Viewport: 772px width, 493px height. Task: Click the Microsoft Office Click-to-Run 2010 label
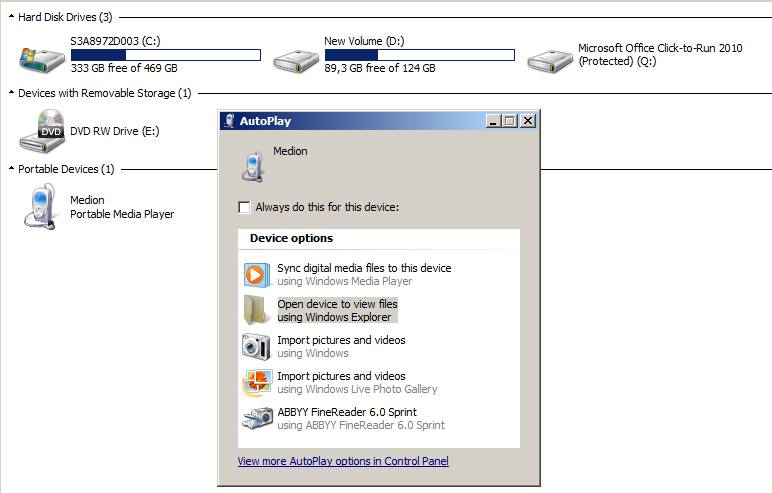(660, 54)
